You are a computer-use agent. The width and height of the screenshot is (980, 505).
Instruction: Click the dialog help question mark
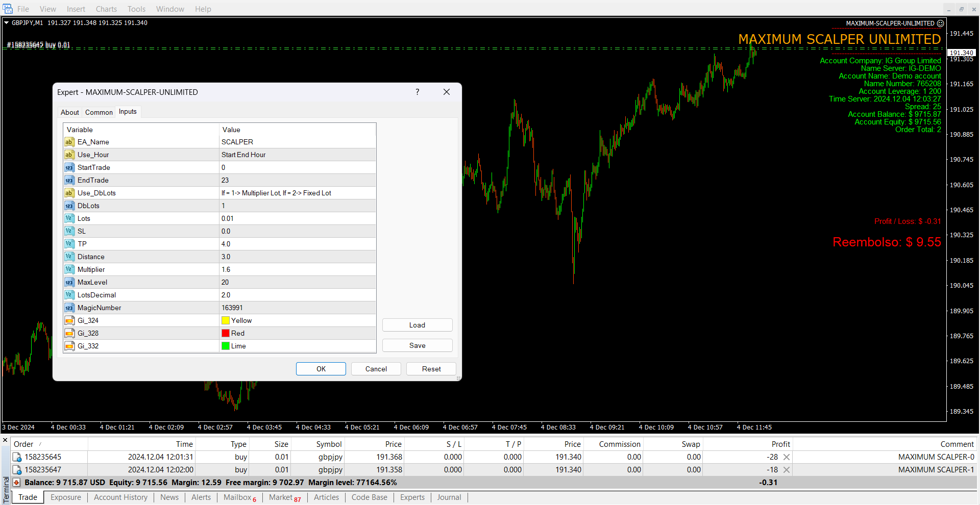click(417, 92)
